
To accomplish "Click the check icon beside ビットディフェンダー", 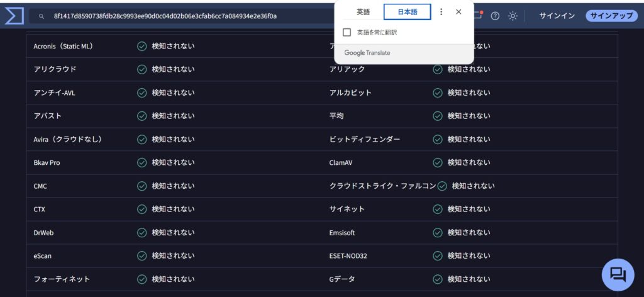I will point(438,140).
